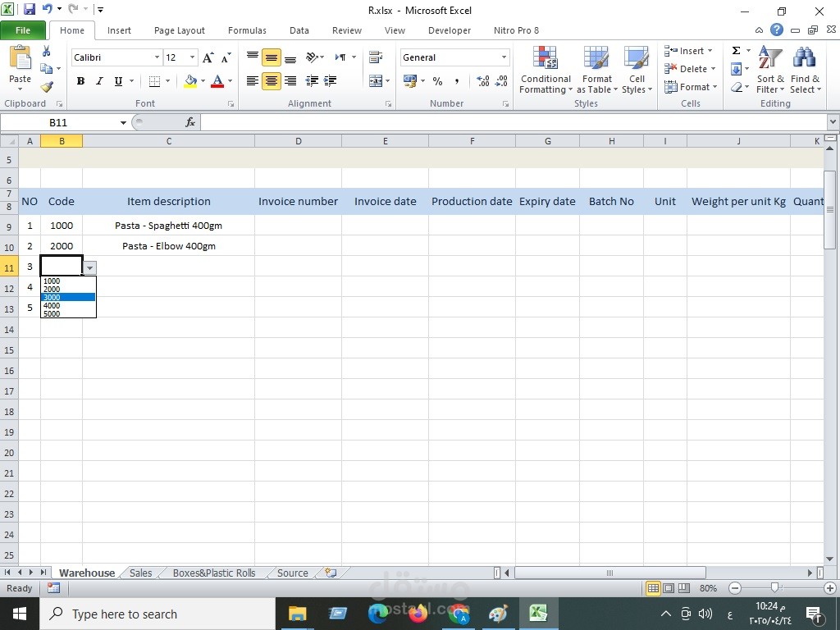The width and height of the screenshot is (840, 630).
Task: Click the horizontal scrollbar thumb
Action: click(609, 573)
